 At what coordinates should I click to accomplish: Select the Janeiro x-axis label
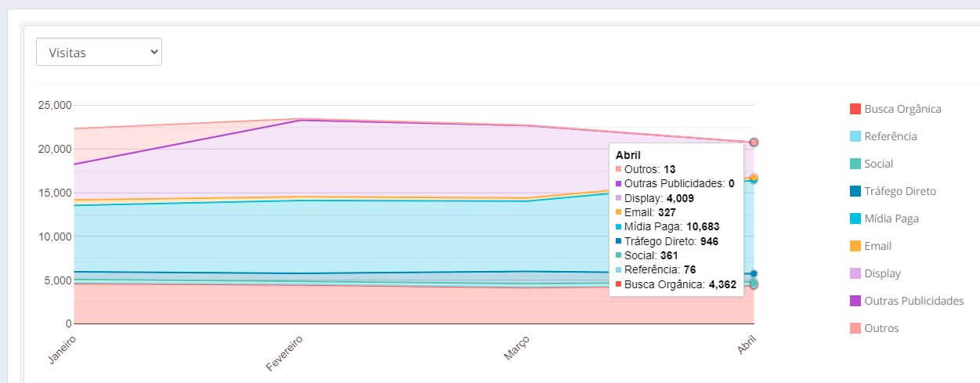click(63, 349)
